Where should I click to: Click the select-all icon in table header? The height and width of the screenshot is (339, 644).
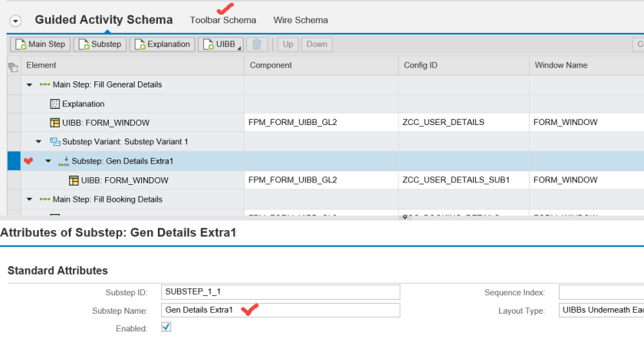pos(12,67)
